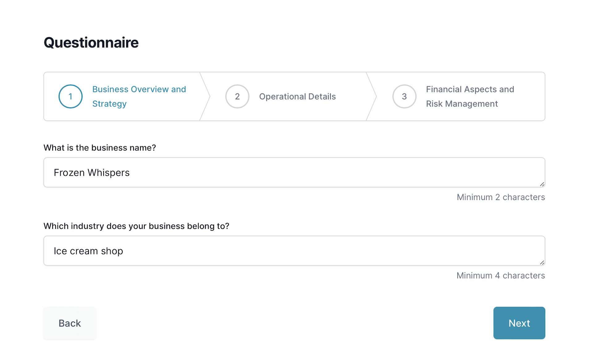Click the label Which industry does your business belong to?

point(136,226)
